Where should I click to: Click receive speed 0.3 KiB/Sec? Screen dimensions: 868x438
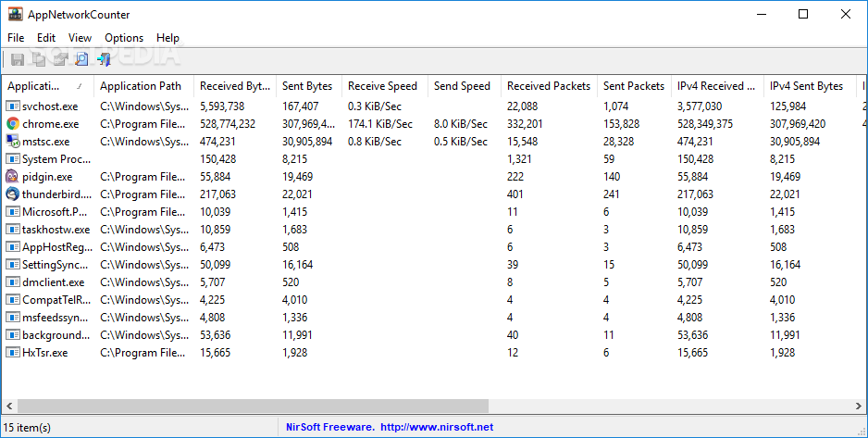pyautogui.click(x=375, y=106)
